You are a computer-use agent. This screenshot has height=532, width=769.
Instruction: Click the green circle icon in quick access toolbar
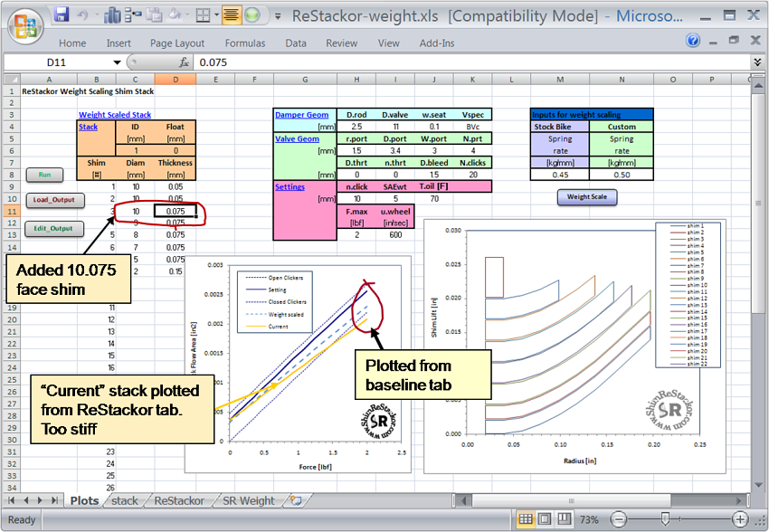[252, 15]
